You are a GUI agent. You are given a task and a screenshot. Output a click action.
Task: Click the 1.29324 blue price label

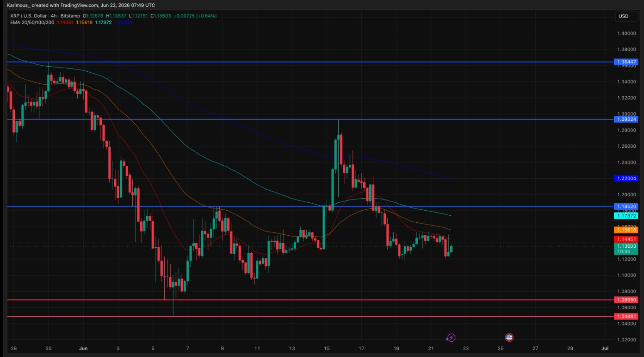[x=626, y=119]
